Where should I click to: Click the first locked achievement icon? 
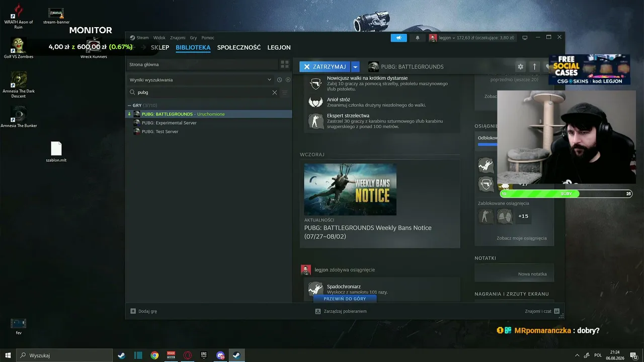point(486,216)
